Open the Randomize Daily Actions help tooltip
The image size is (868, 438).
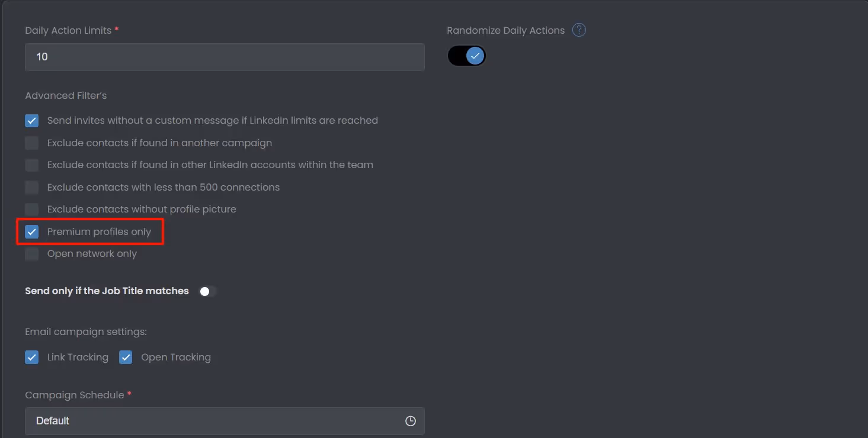(x=579, y=30)
